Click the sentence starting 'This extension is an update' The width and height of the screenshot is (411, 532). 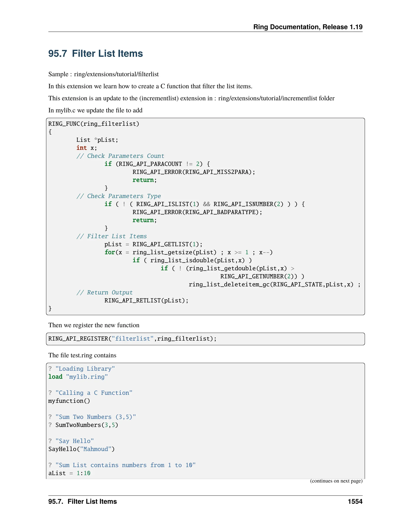coord(191,98)
